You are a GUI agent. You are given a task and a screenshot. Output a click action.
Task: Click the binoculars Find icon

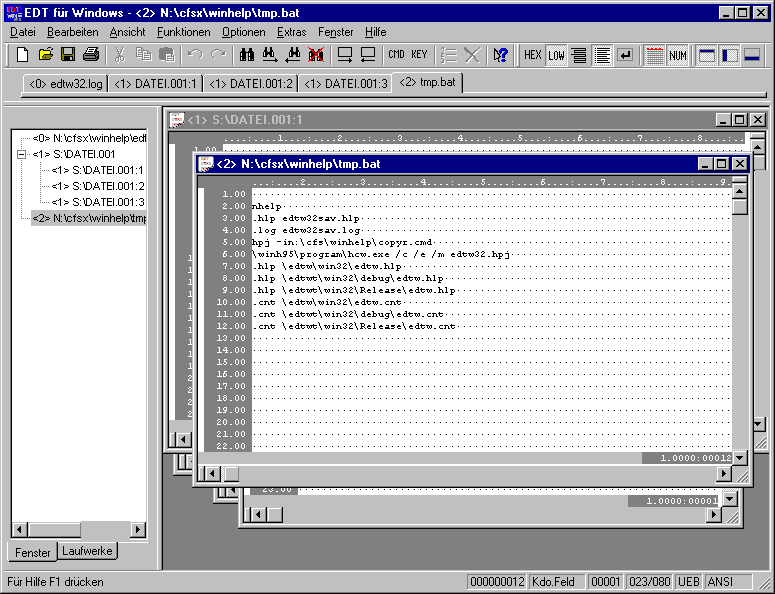(x=246, y=55)
